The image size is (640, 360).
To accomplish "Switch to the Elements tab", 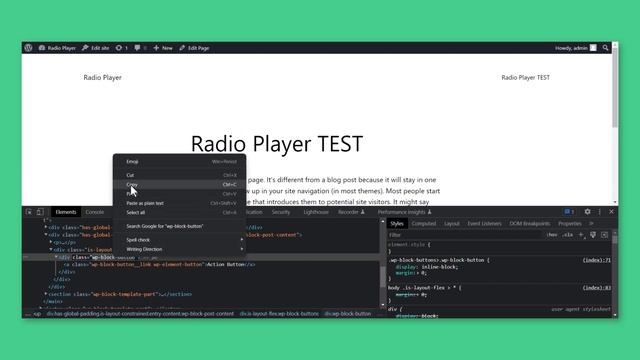I will click(x=66, y=212).
